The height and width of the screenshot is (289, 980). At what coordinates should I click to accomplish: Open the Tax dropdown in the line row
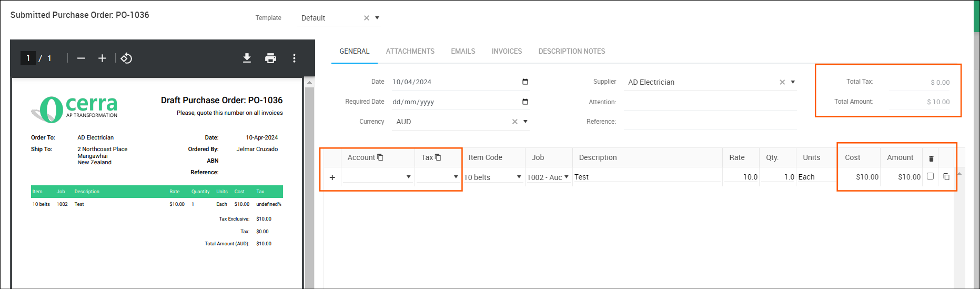(x=456, y=177)
